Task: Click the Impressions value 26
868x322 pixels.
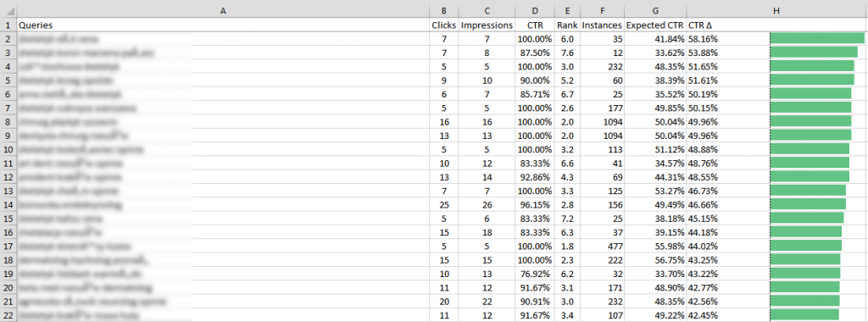Action: [487, 205]
